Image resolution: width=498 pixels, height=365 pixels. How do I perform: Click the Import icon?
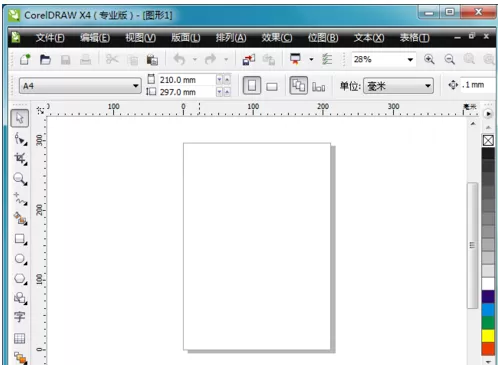tap(249, 60)
